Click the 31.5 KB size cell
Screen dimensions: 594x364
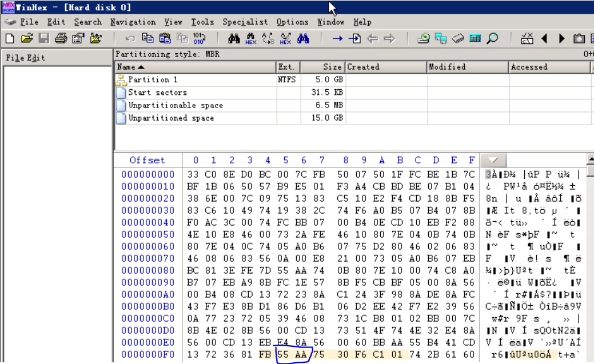tap(327, 93)
